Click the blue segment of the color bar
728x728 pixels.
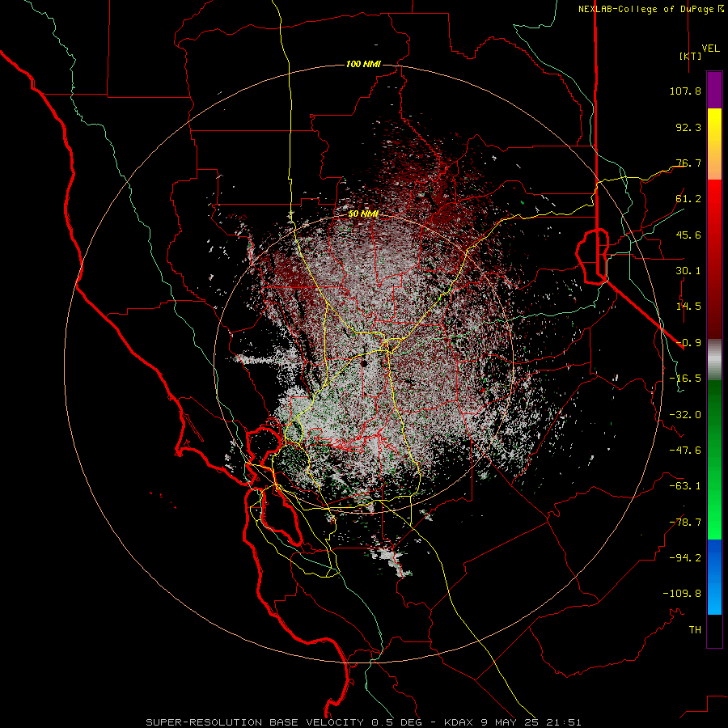(x=714, y=577)
